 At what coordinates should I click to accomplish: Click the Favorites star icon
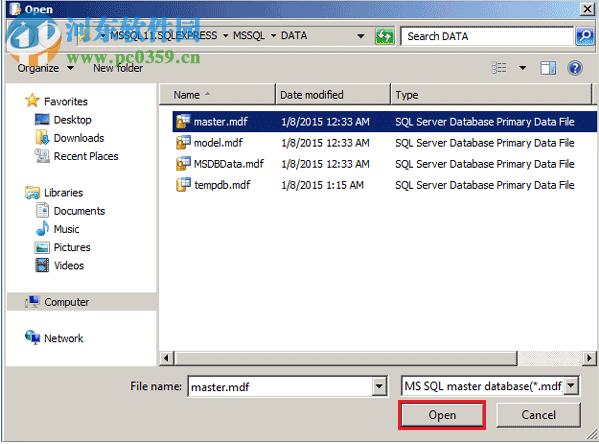tap(32, 101)
